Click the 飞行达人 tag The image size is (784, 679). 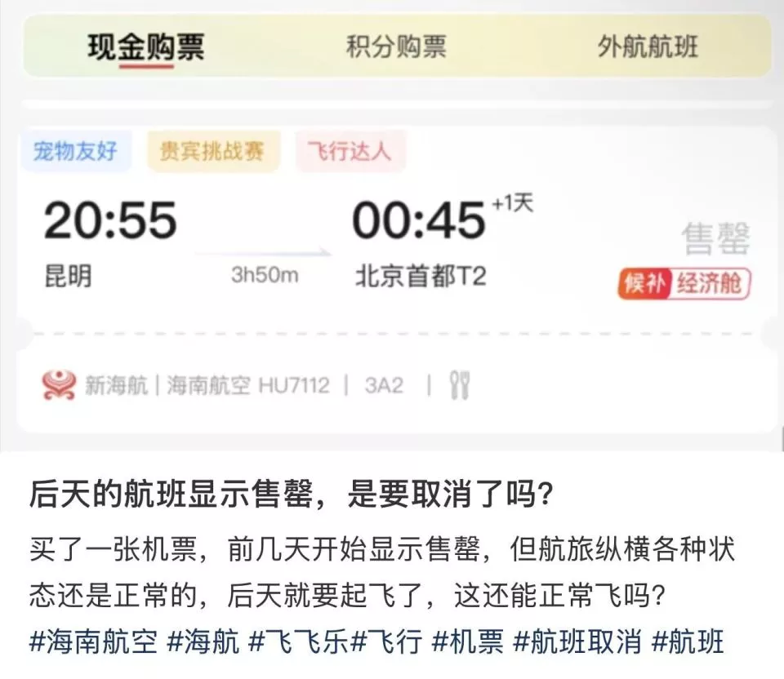pos(350,151)
